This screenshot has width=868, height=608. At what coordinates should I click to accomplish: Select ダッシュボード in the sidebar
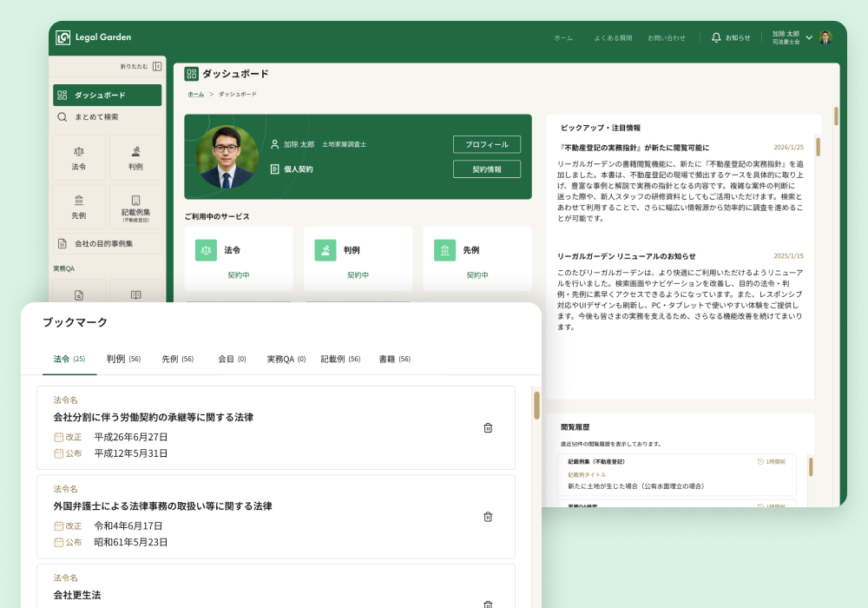tap(108, 96)
